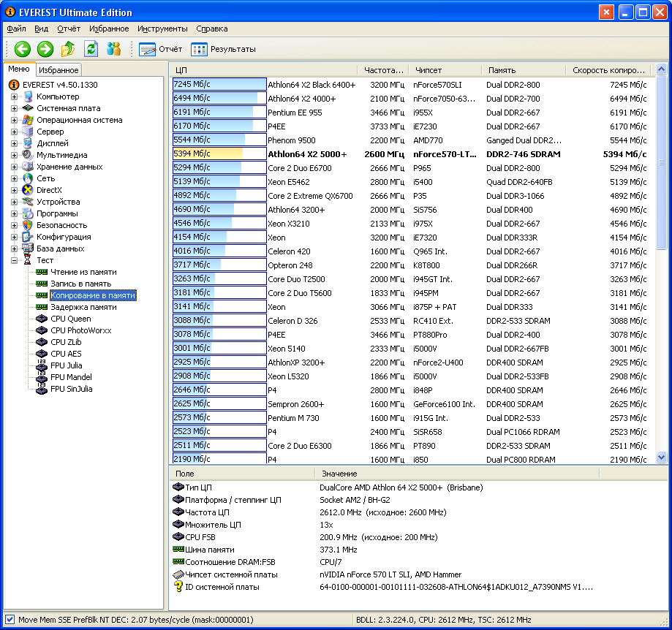Click the green Forward arrow icon
This screenshot has height=630, width=672.
click(x=45, y=49)
